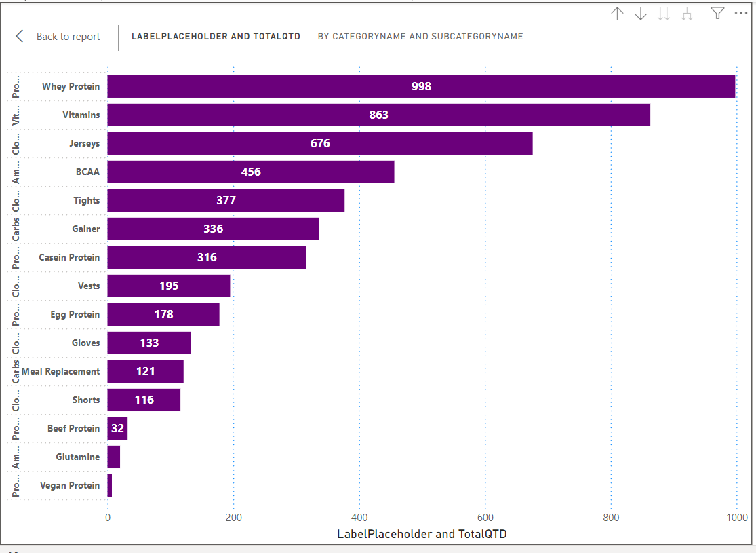Click the Beef Protein bar showing 32
Image resolution: width=756 pixels, height=553 pixels.
pyautogui.click(x=117, y=428)
